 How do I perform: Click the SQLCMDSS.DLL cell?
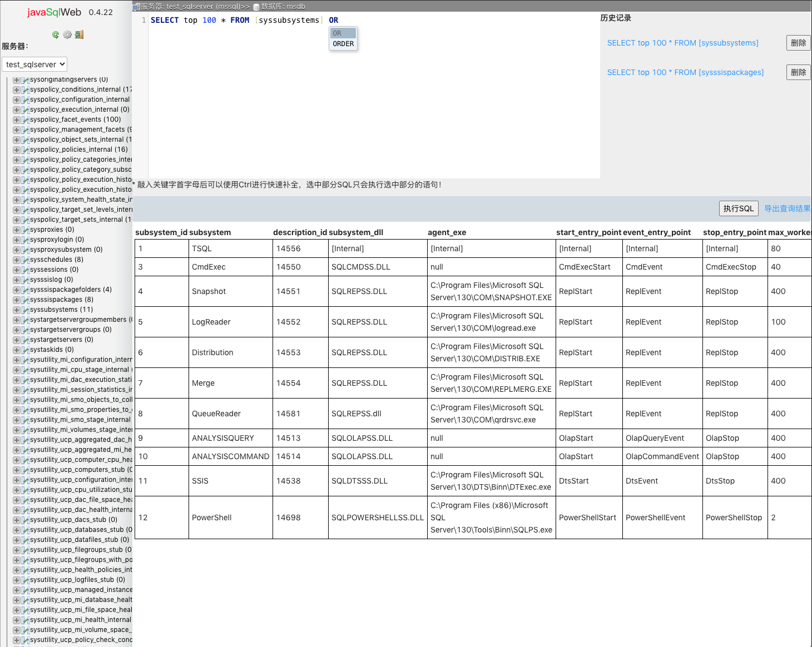(x=378, y=267)
